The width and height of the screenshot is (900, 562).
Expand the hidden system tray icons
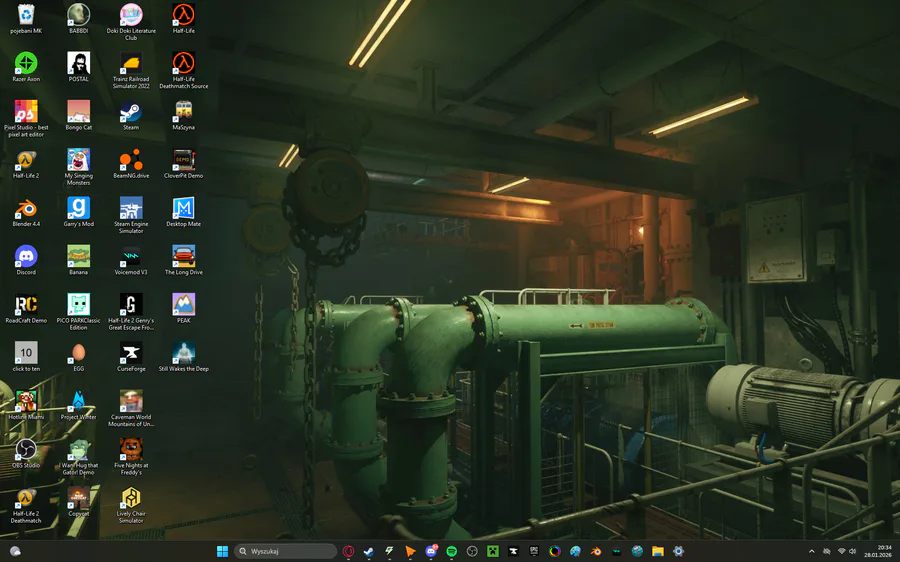tap(812, 551)
